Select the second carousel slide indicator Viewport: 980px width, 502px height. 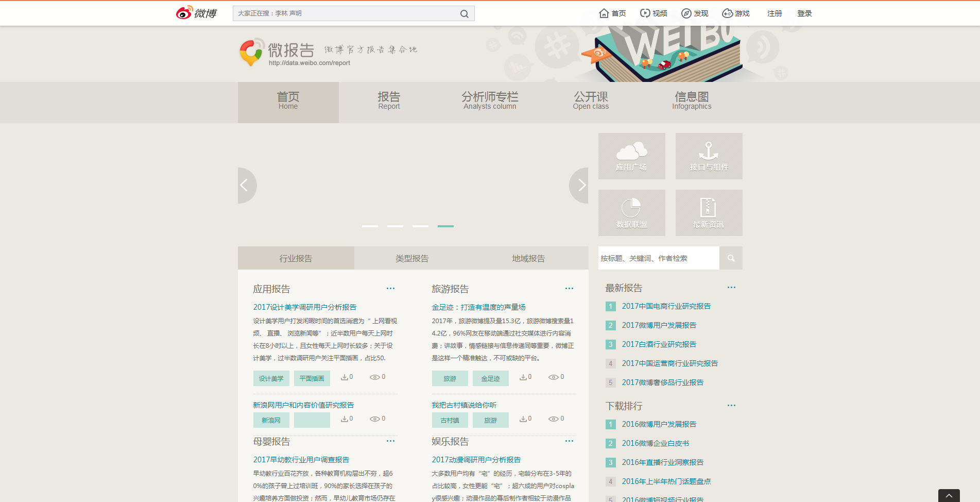[395, 226]
